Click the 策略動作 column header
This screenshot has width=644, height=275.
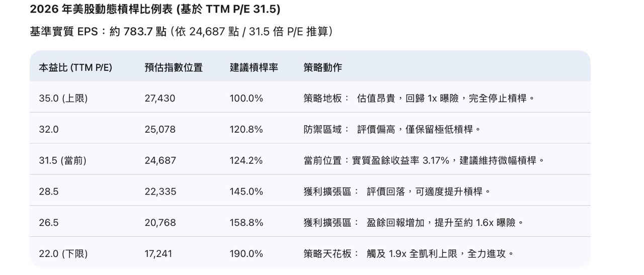click(x=323, y=67)
